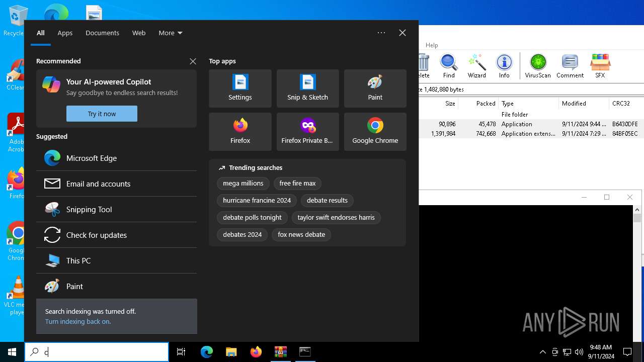Click the Windows Start button
644x362 pixels.
pos(12,352)
